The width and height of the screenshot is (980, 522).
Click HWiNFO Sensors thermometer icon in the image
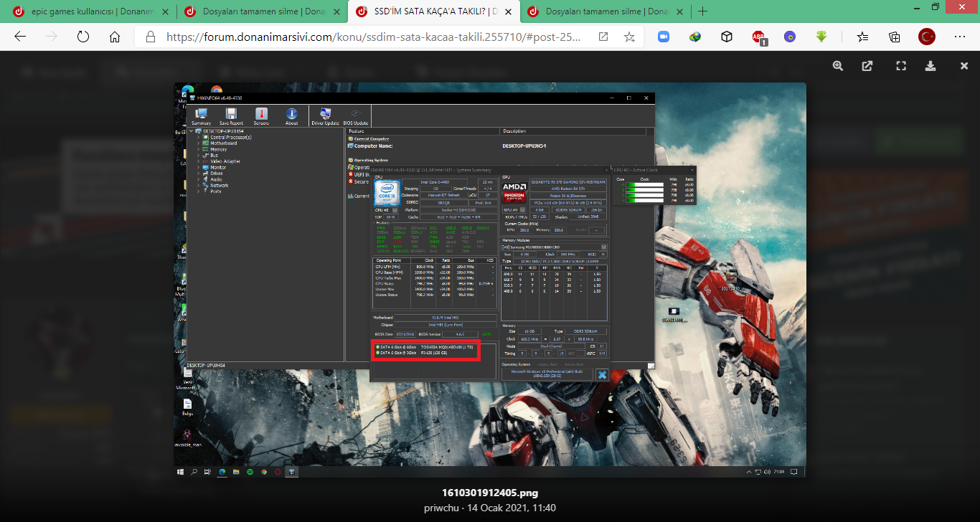coord(261,116)
